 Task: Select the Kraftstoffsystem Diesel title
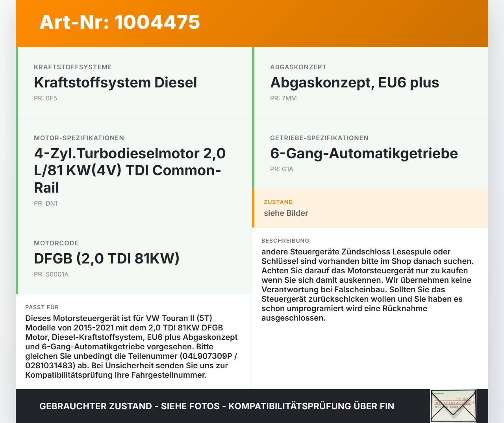point(115,83)
